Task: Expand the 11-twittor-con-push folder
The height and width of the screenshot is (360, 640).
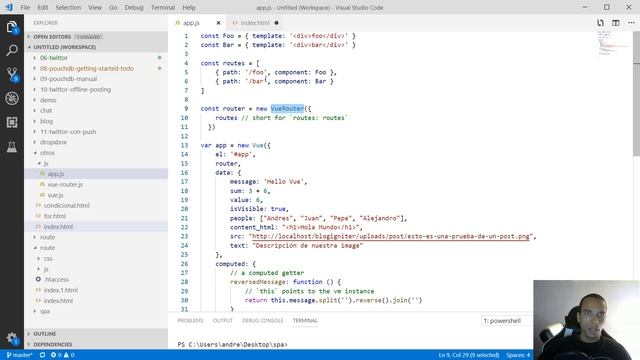Action: click(x=96, y=132)
